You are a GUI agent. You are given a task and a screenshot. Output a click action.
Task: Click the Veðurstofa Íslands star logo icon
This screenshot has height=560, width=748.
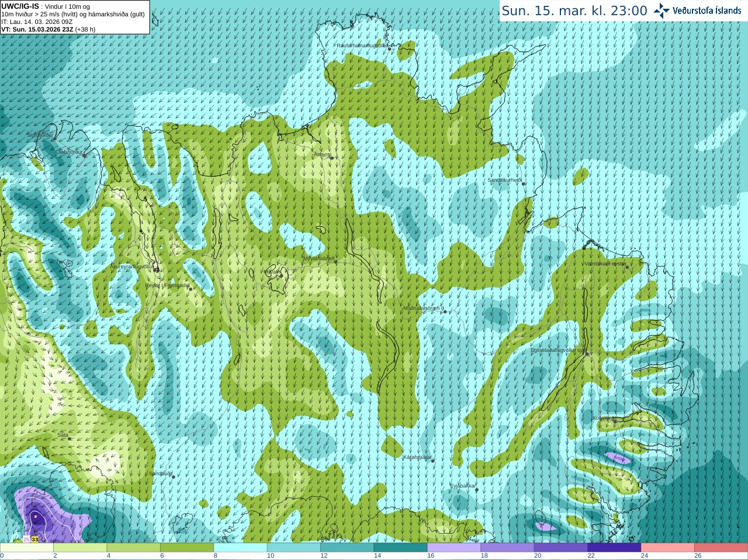[661, 11]
